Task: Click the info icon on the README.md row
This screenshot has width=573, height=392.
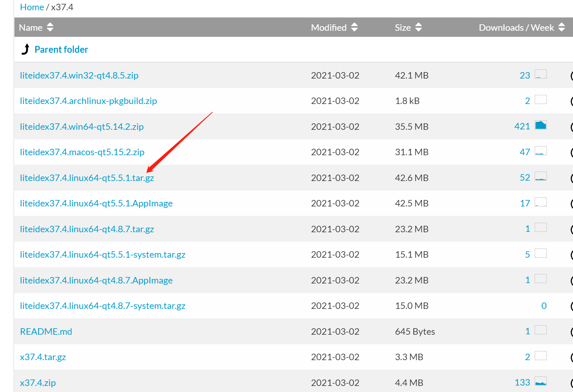Action: [x=571, y=331]
